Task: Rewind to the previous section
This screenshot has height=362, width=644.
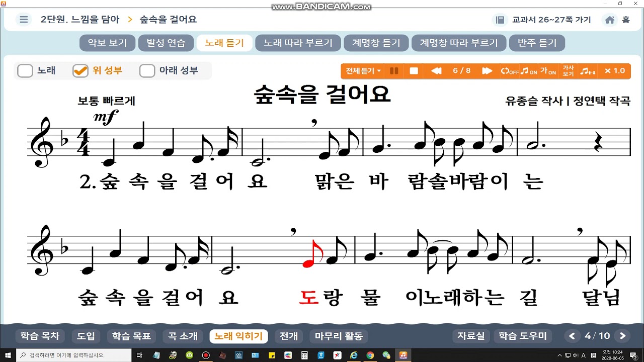Action: click(x=436, y=71)
